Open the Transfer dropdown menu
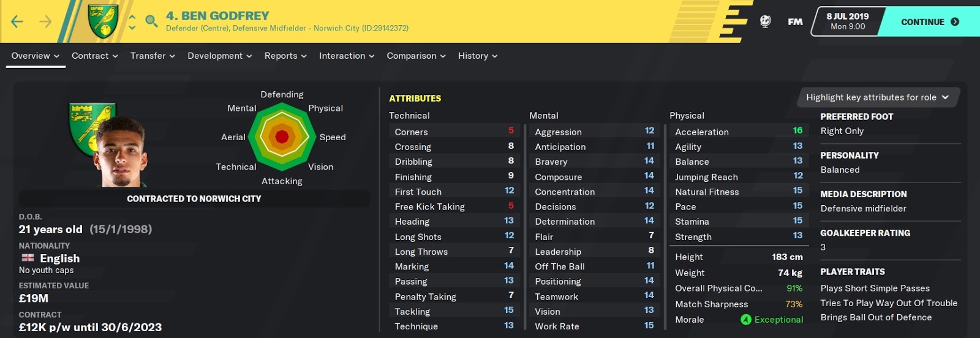 point(153,56)
